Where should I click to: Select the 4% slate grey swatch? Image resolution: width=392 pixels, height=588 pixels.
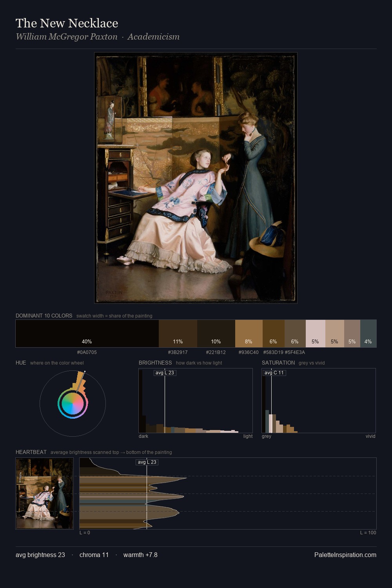(x=368, y=334)
